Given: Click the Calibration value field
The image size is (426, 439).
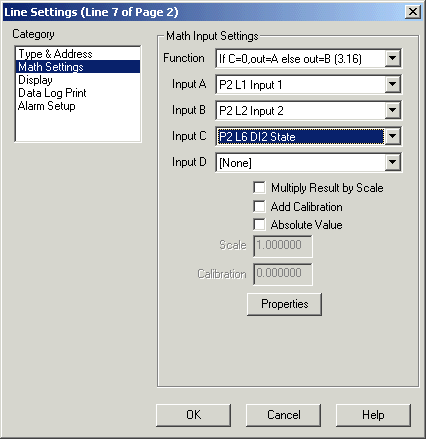Looking at the screenshot, I should point(283,274).
